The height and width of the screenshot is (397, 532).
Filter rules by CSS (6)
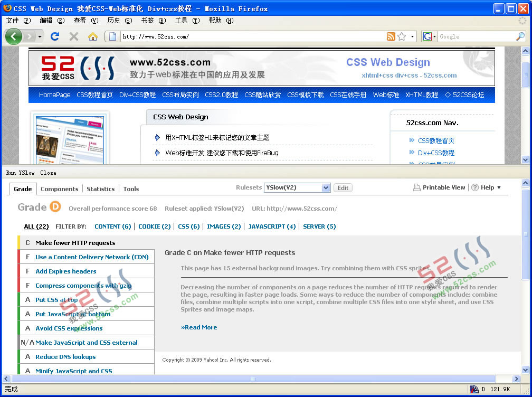click(x=188, y=226)
